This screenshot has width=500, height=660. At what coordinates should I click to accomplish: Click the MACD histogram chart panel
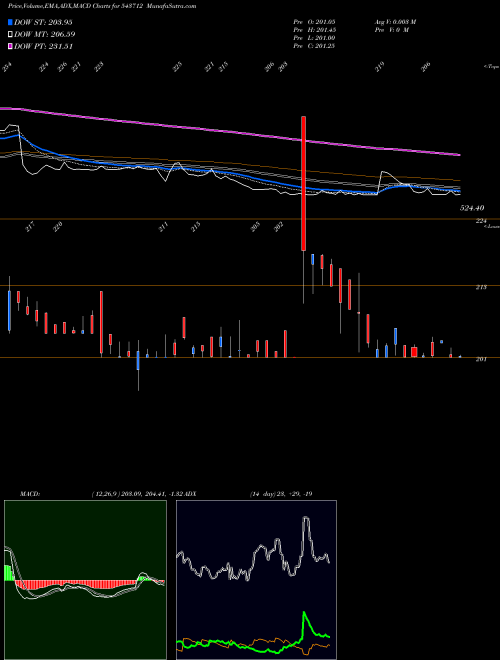pyautogui.click(x=85, y=580)
